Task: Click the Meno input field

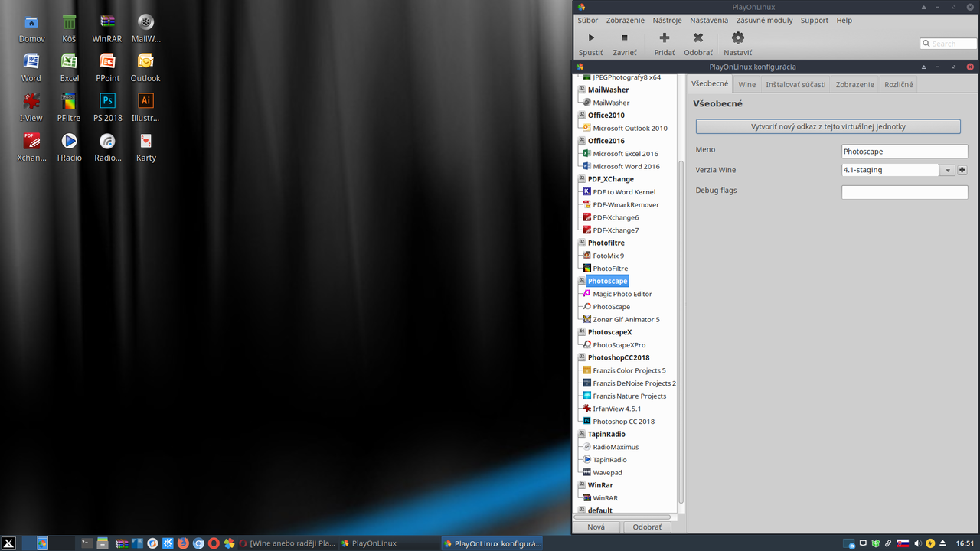Action: [904, 152]
